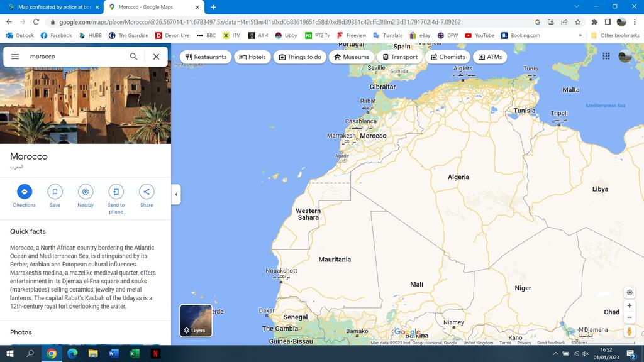Switch to Map confiscated by police tab
644x362 pixels.
[x=54, y=7]
